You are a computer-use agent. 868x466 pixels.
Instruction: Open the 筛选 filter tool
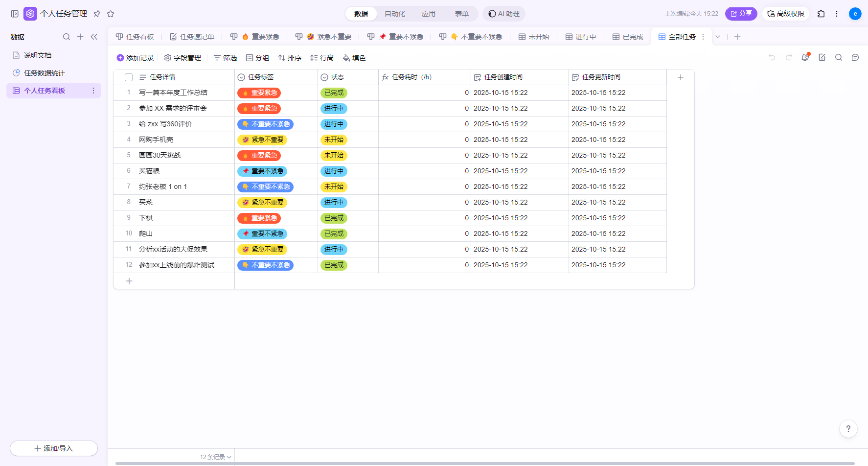coord(225,58)
